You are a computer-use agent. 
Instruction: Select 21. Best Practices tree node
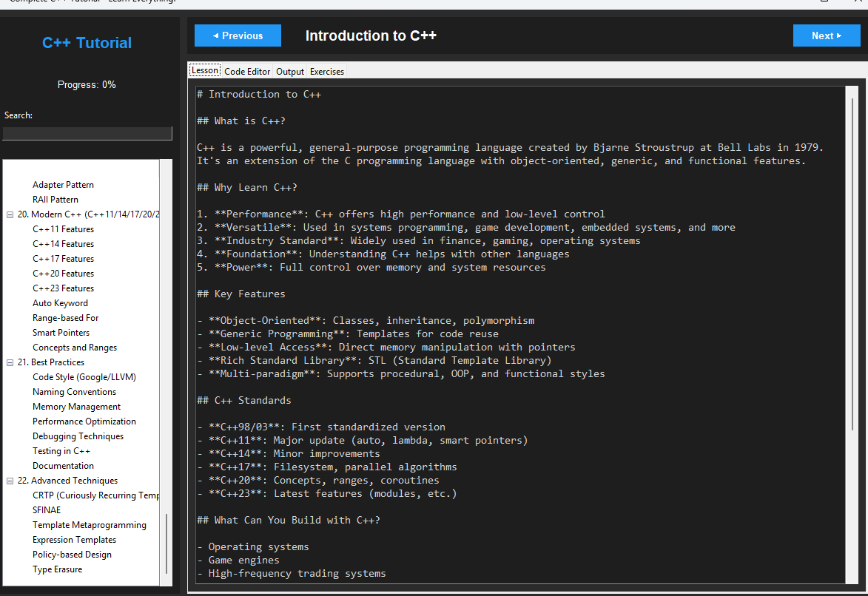click(51, 362)
